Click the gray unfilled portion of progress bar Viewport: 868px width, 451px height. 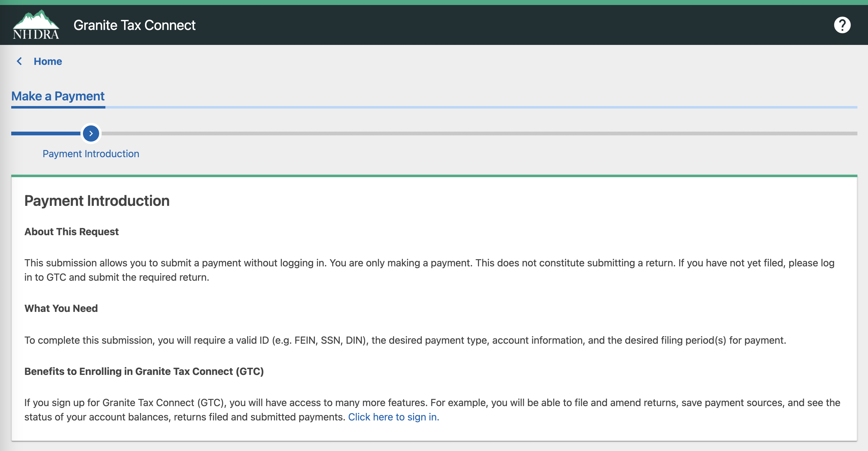click(480, 133)
